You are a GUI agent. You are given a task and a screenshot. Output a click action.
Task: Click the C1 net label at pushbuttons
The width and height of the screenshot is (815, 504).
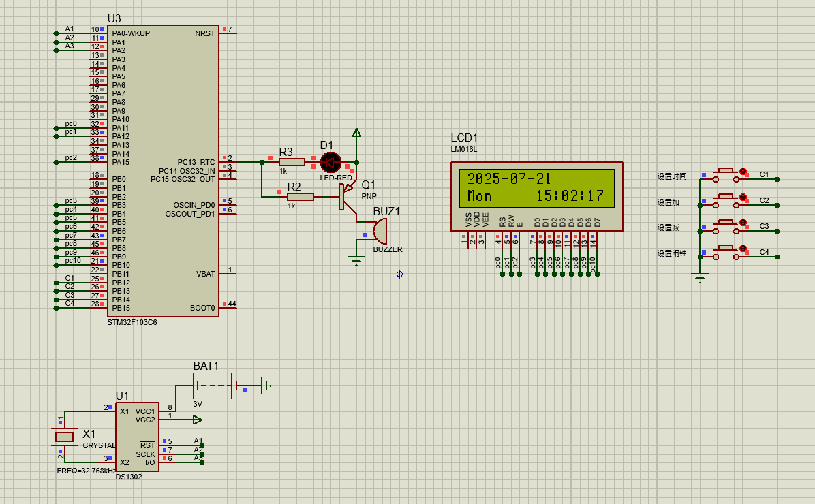pos(764,174)
